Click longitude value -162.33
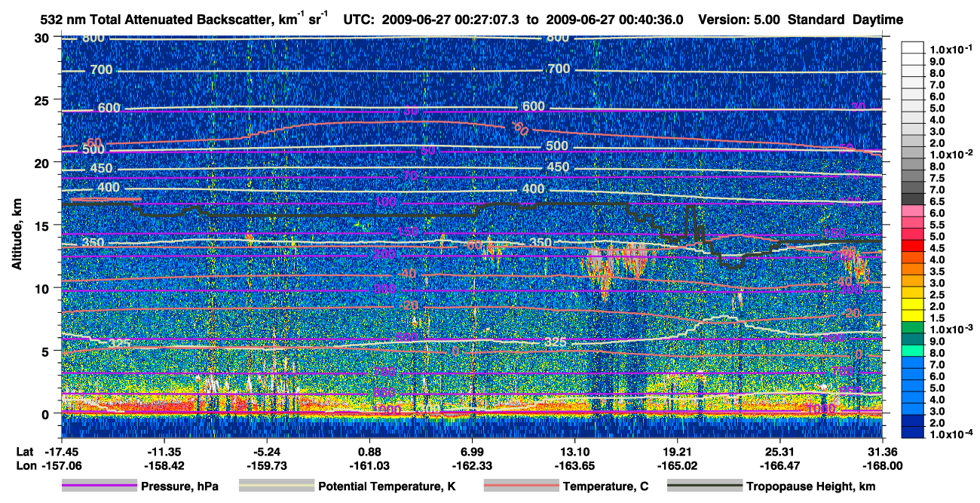 (472, 465)
